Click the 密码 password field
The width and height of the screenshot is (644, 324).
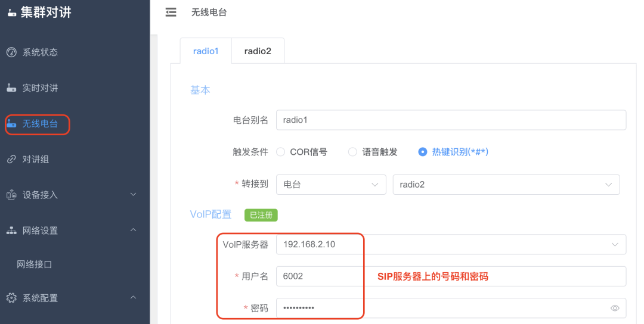click(451, 308)
